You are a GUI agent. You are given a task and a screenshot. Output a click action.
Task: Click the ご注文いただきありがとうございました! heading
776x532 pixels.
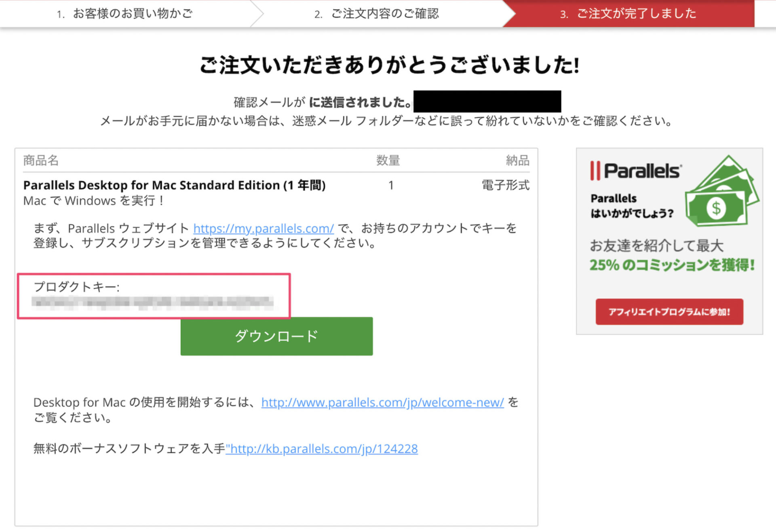point(390,65)
